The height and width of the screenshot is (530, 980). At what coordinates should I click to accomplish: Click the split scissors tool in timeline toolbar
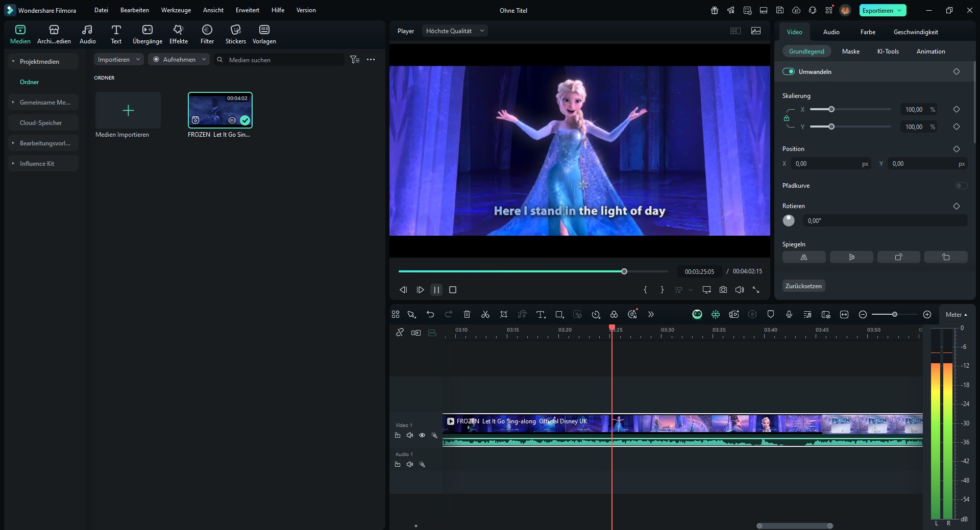(x=485, y=314)
